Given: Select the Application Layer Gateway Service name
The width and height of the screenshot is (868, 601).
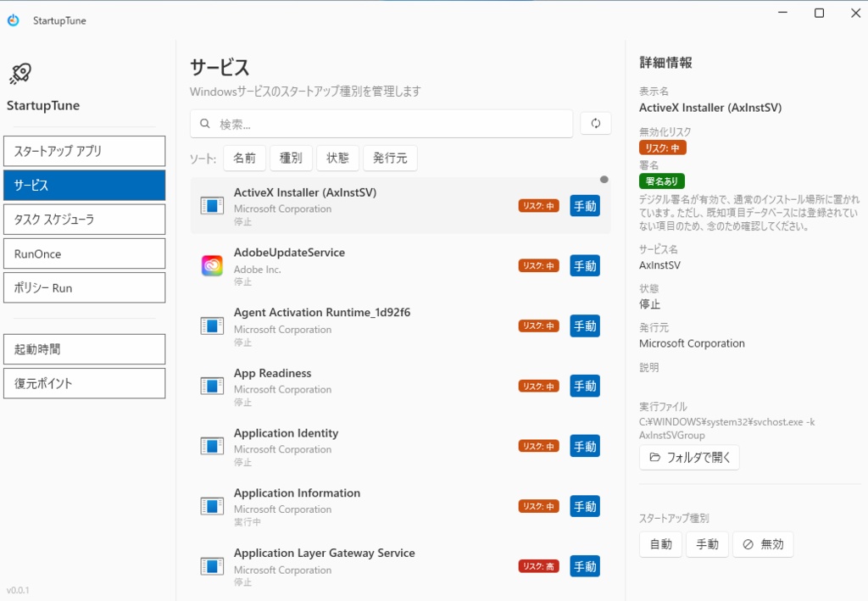Looking at the screenshot, I should point(325,553).
